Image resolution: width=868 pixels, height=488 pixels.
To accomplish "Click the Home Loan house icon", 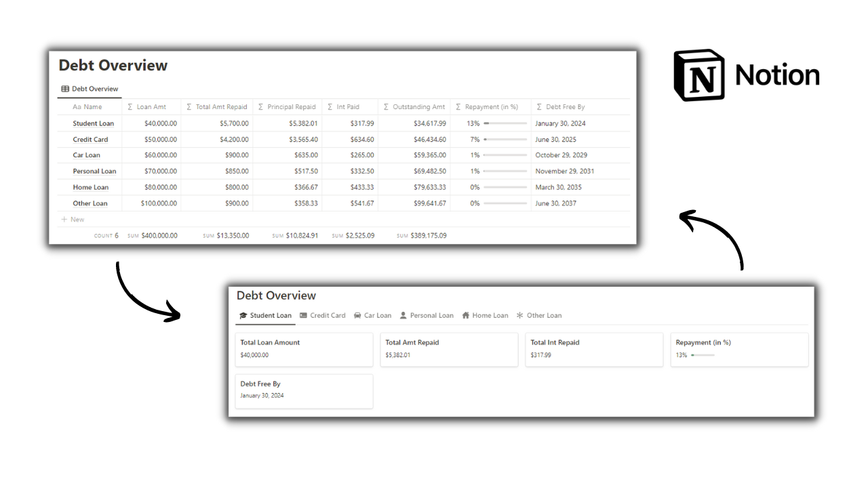I will tap(466, 315).
